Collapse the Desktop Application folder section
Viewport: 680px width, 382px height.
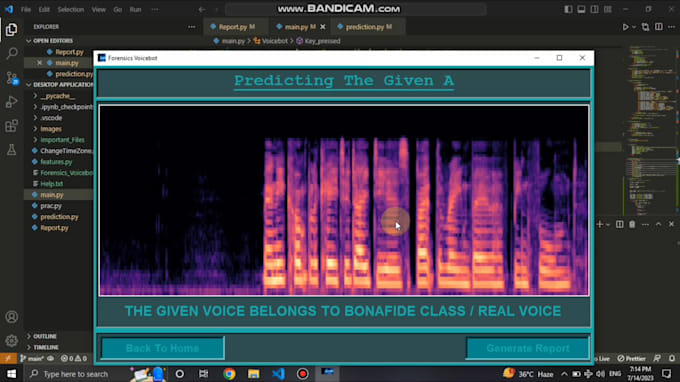pos(59,85)
